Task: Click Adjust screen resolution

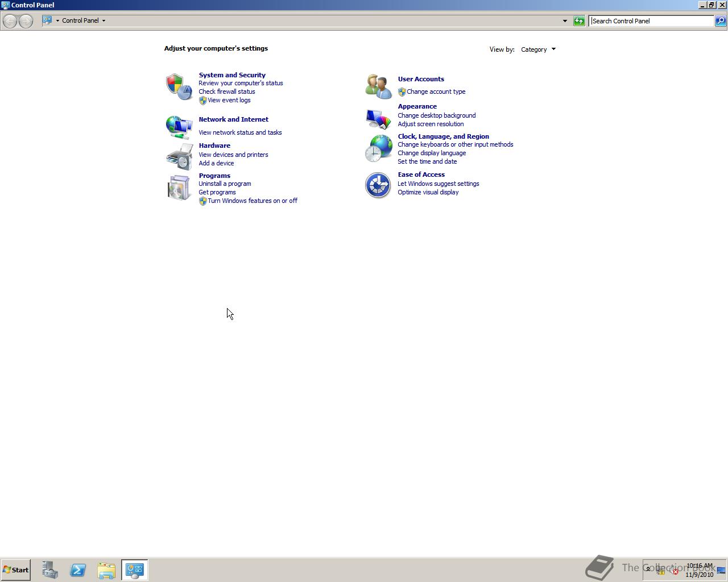Action: [x=431, y=124]
